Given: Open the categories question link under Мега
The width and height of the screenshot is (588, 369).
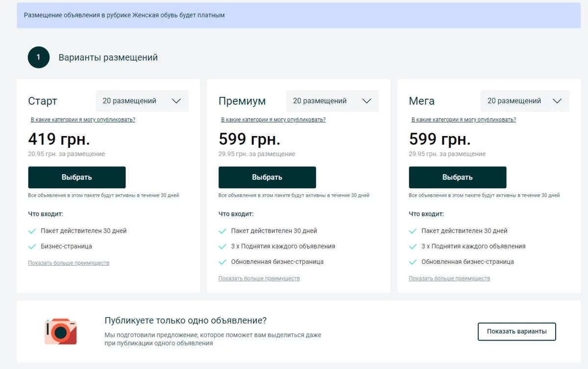Looking at the screenshot, I should (464, 119).
